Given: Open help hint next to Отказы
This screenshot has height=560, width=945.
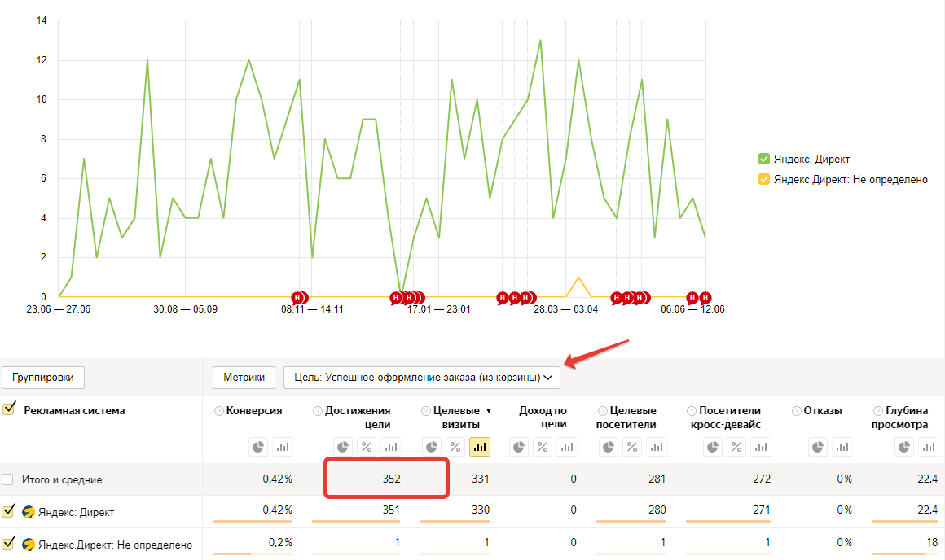Looking at the screenshot, I should pos(796,411).
